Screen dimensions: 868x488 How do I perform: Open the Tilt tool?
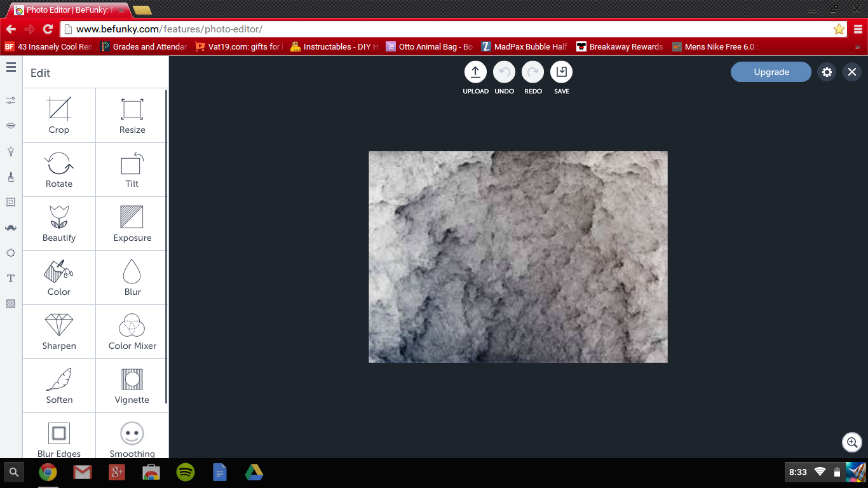pos(132,170)
